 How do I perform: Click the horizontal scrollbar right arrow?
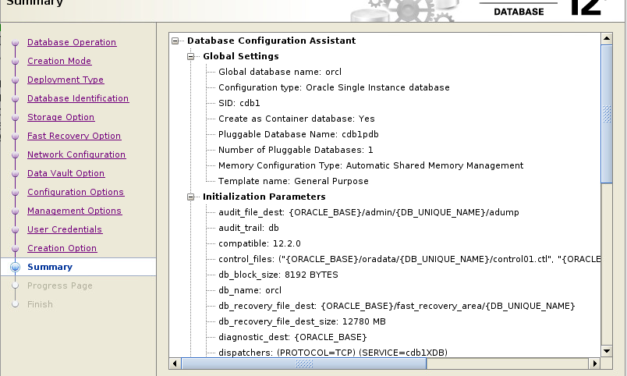pyautogui.click(x=595, y=364)
